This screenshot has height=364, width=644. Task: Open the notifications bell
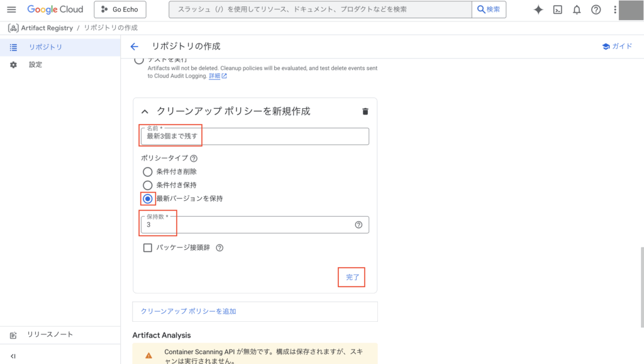(577, 9)
